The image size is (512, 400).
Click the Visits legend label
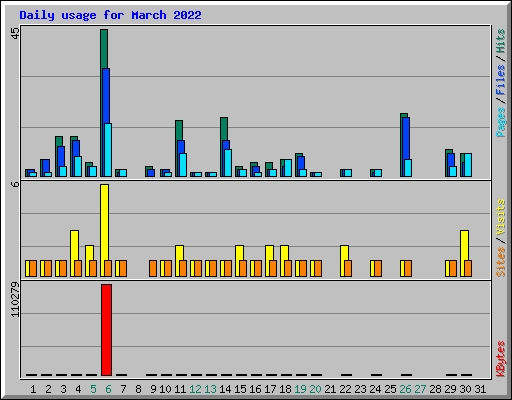[x=500, y=217]
